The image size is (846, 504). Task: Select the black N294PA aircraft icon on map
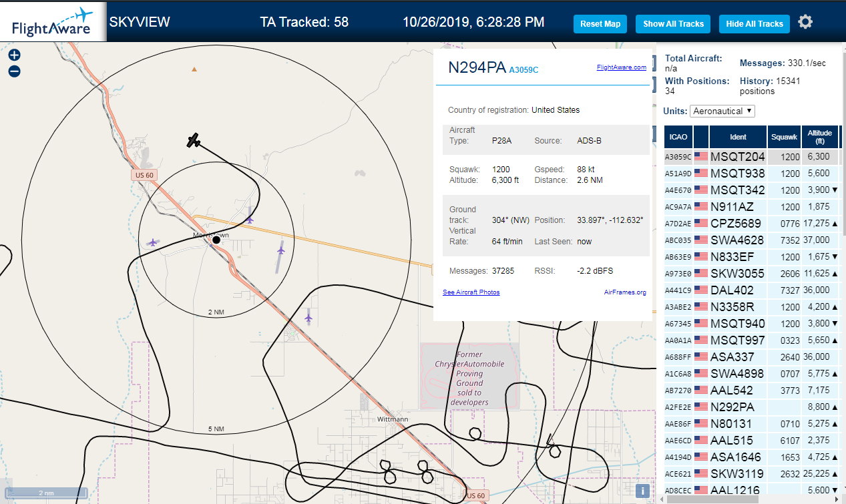(x=194, y=140)
